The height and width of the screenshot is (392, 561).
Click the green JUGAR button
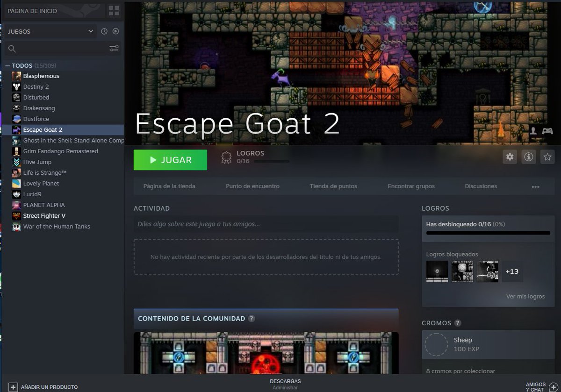170,160
